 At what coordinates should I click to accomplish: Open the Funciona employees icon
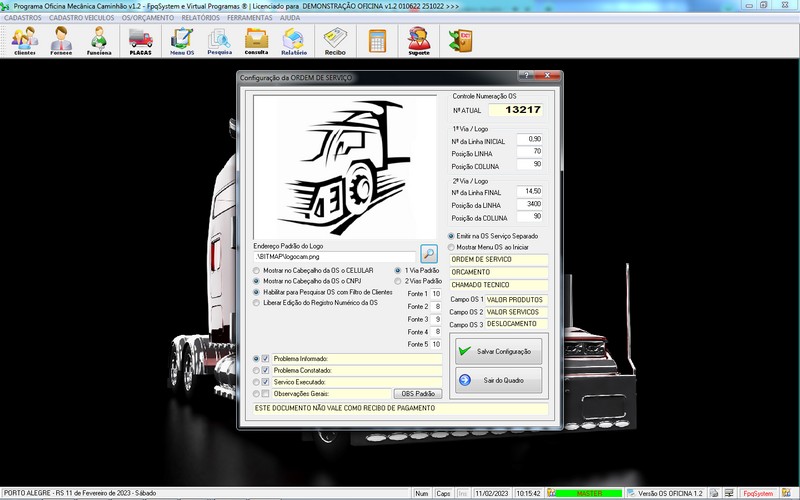pyautogui.click(x=98, y=40)
